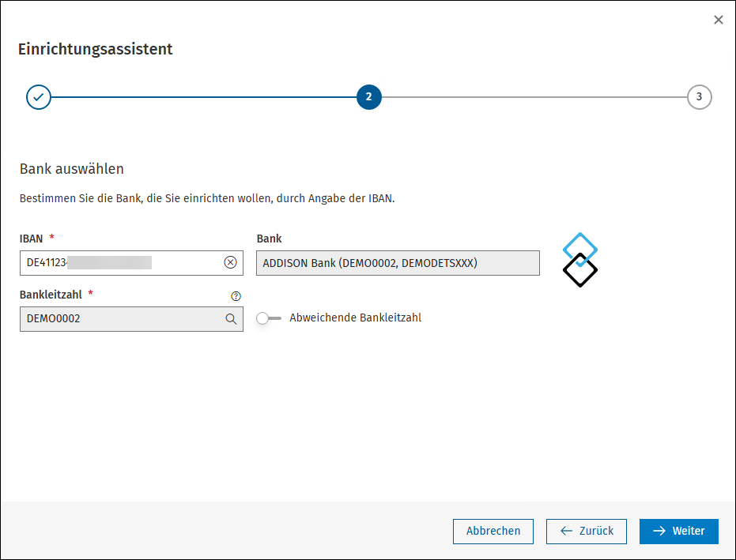The image size is (736, 560).
Task: Click the Bankleitzahl field showing DEMO0002
Action: [131, 319]
